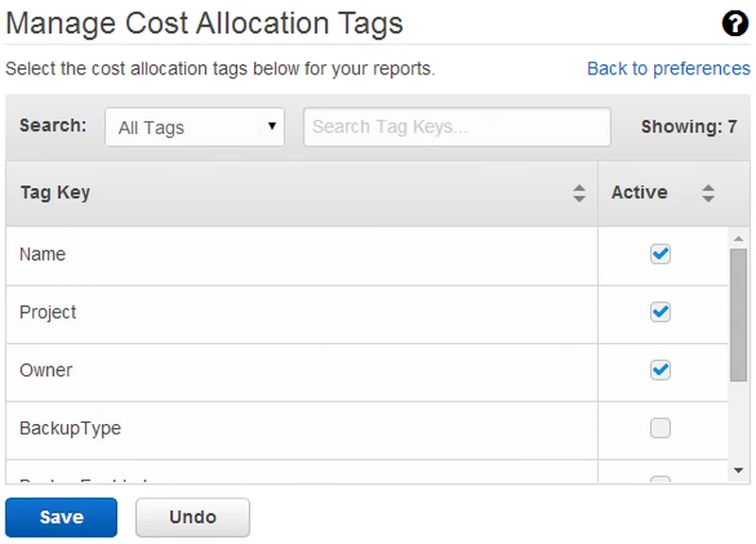This screenshot has width=756, height=544.
Task: Click the scrollbar up arrow
Action: [x=738, y=239]
